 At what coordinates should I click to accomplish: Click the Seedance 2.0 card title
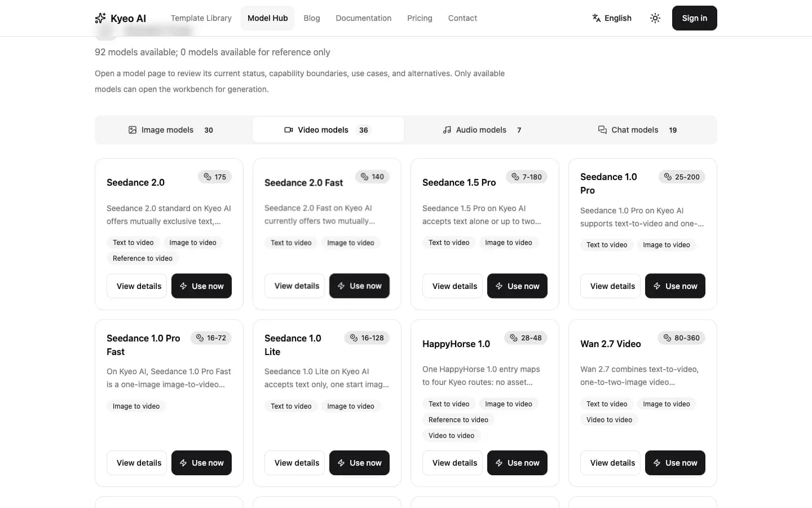click(136, 182)
